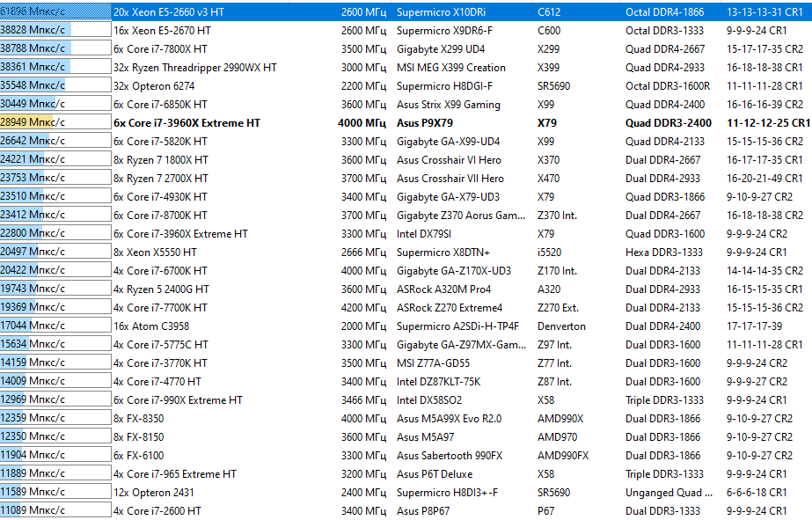Click the Hexa DDR3-1333 memory cell

pos(664,253)
